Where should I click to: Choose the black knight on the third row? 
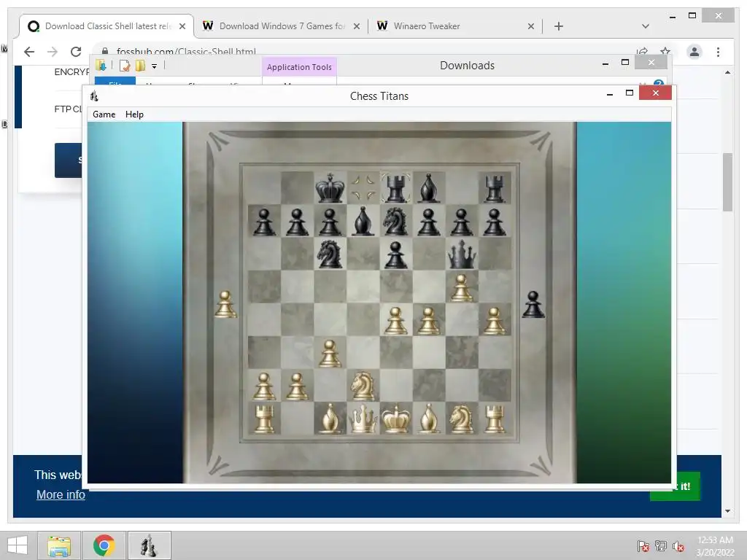(x=330, y=253)
